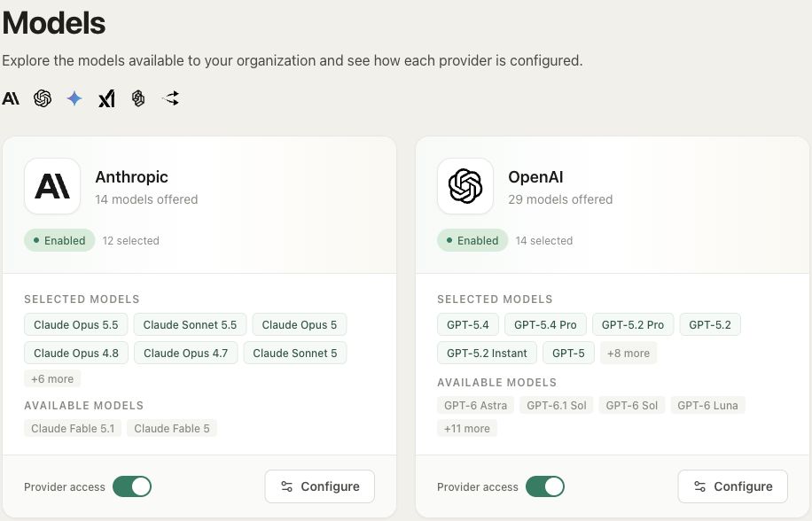Click the GPT-5 model chip
812x521 pixels.
click(x=568, y=353)
